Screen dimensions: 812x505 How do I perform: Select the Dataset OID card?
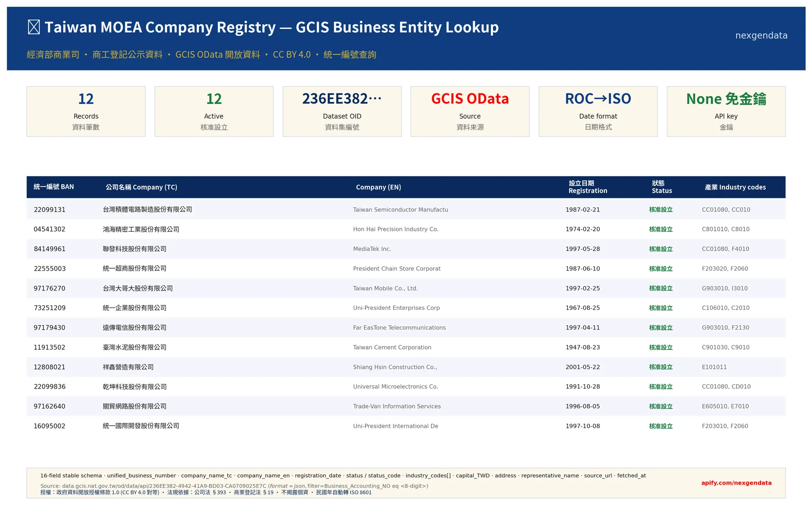click(342, 111)
